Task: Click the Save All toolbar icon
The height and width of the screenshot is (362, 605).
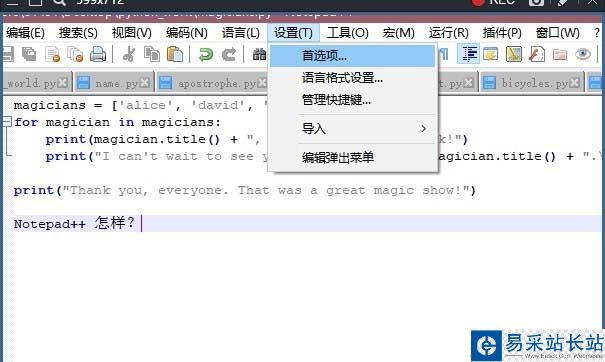Action: 29,54
